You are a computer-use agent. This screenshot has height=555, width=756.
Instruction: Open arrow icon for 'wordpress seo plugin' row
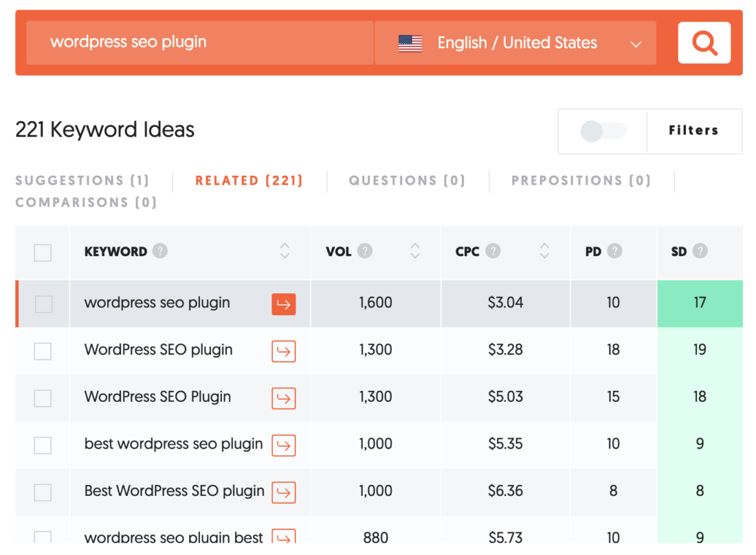283,304
